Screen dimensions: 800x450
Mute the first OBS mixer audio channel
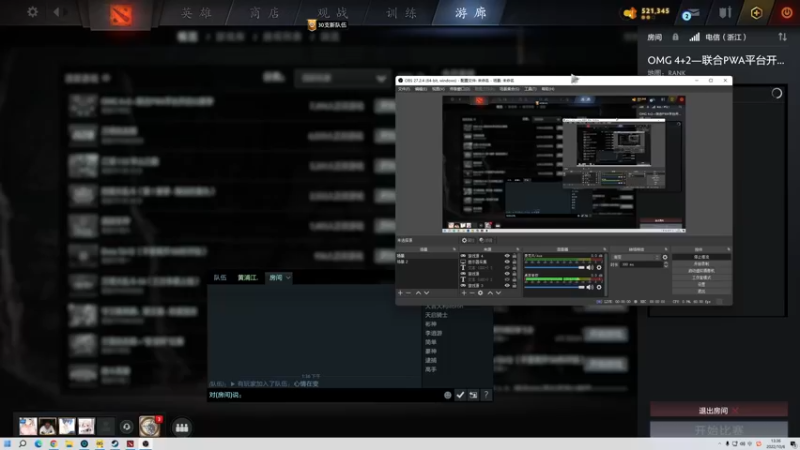(x=590, y=267)
